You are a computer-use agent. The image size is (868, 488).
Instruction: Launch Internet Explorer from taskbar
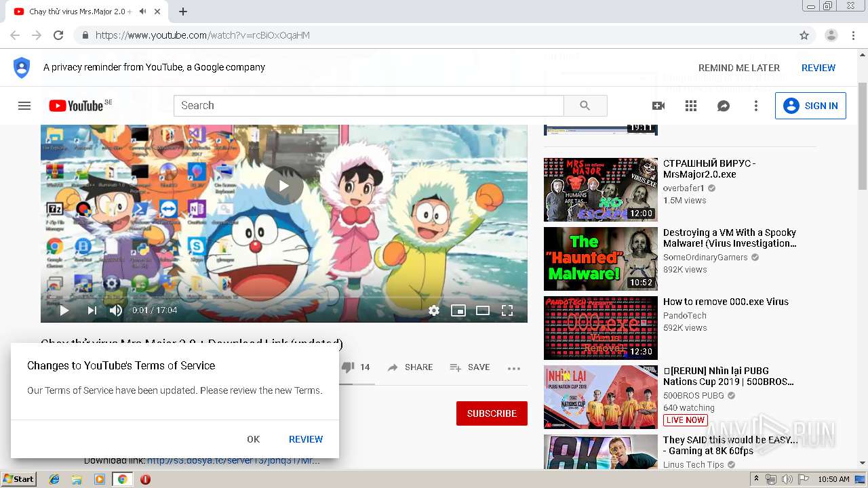pyautogui.click(x=54, y=479)
